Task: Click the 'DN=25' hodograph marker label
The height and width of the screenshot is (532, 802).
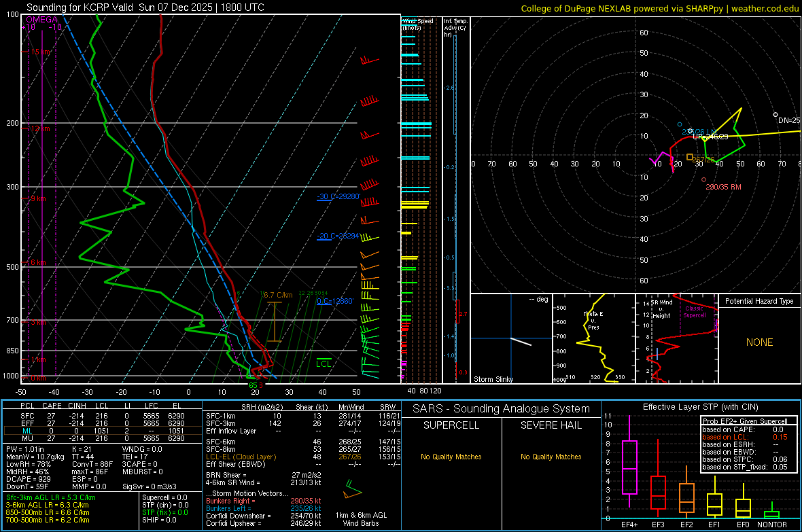Action: click(788, 120)
